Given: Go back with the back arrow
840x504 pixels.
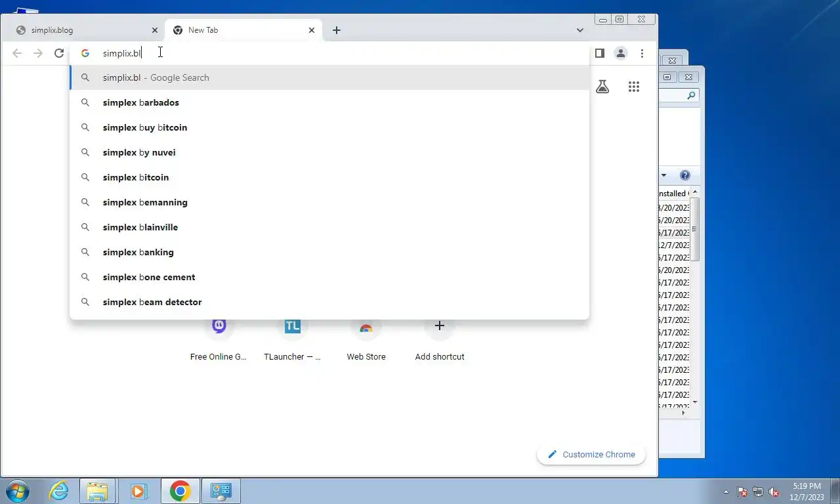Looking at the screenshot, I should click(17, 53).
